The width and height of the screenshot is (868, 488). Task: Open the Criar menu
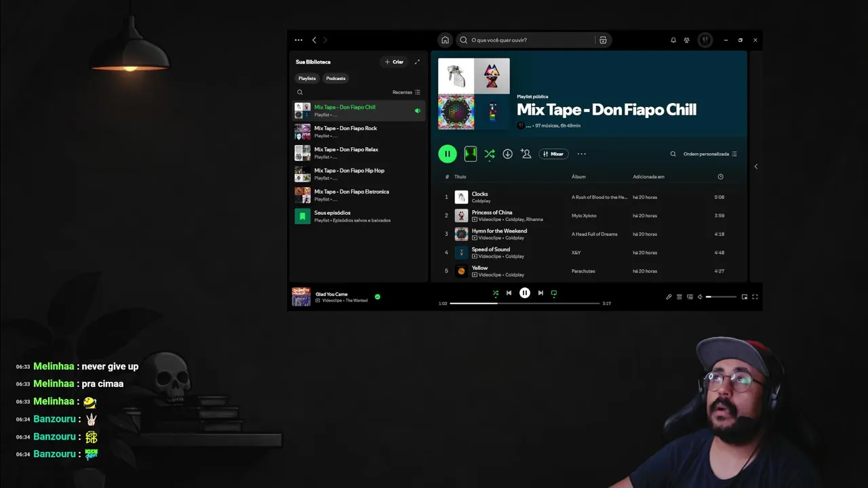tap(394, 62)
